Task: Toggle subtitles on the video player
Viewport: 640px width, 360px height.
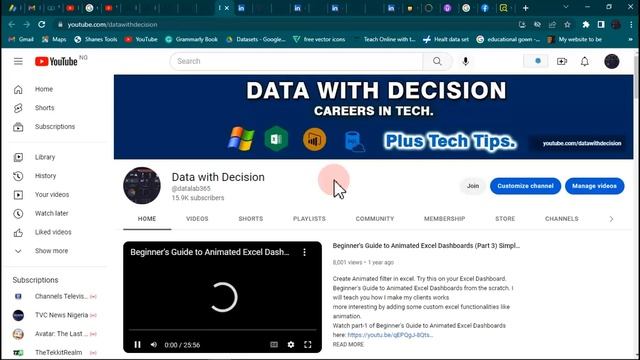Action: [274, 345]
